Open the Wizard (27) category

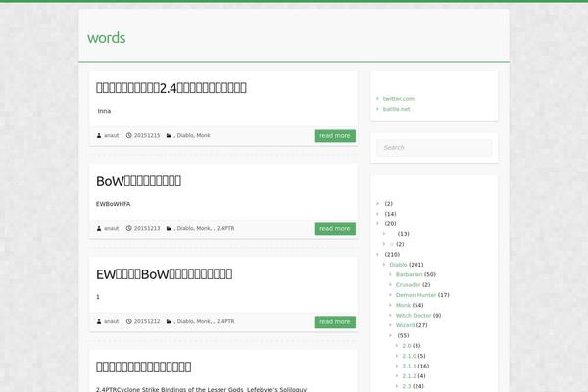[405, 325]
